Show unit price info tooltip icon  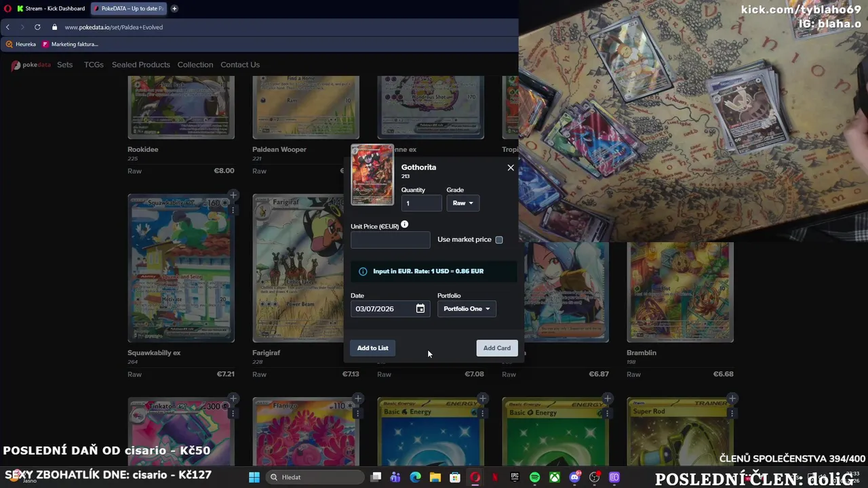405,224
